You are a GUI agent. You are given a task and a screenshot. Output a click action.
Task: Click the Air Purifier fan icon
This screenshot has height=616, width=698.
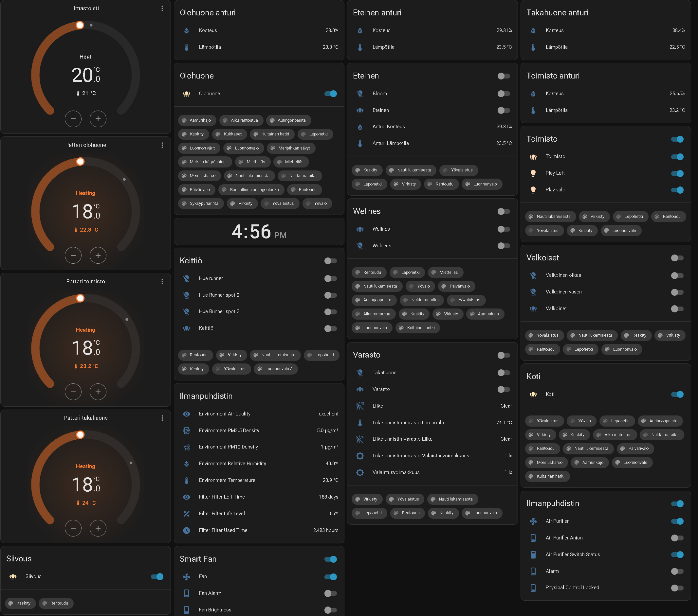coord(533,521)
